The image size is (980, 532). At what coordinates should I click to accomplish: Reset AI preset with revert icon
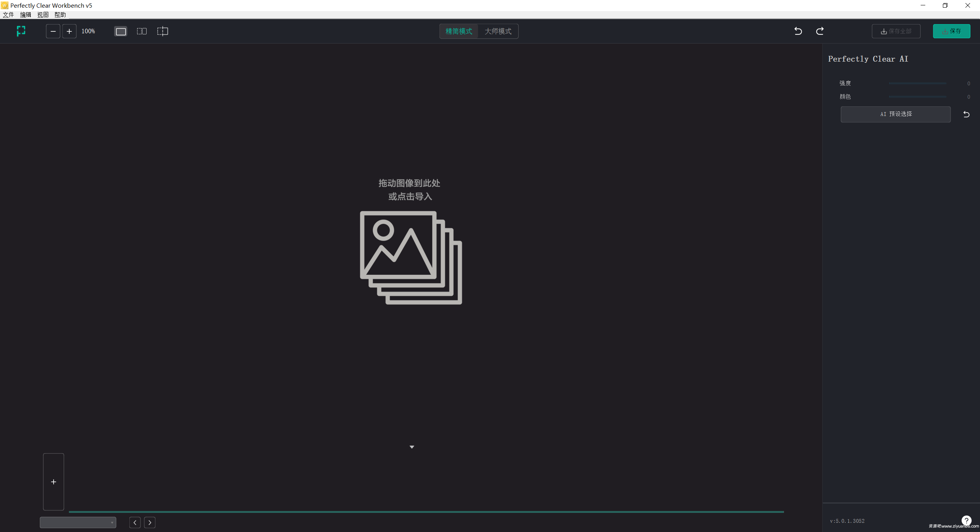(x=966, y=114)
